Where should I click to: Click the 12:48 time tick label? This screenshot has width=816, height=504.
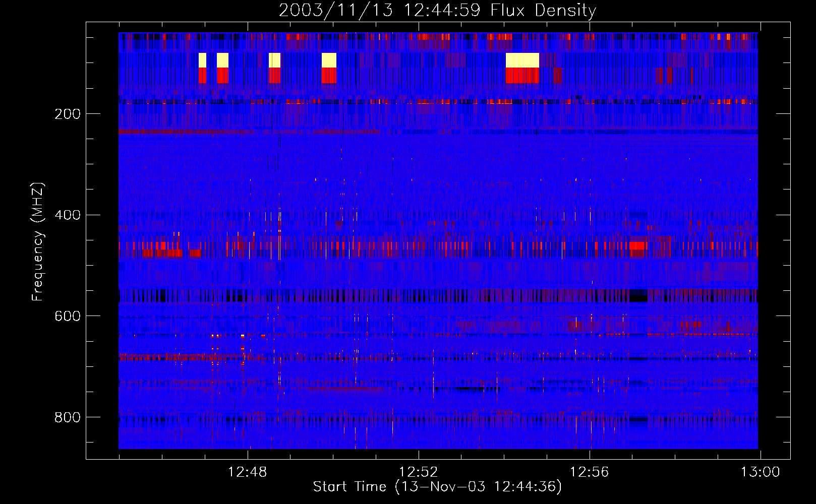pos(248,472)
